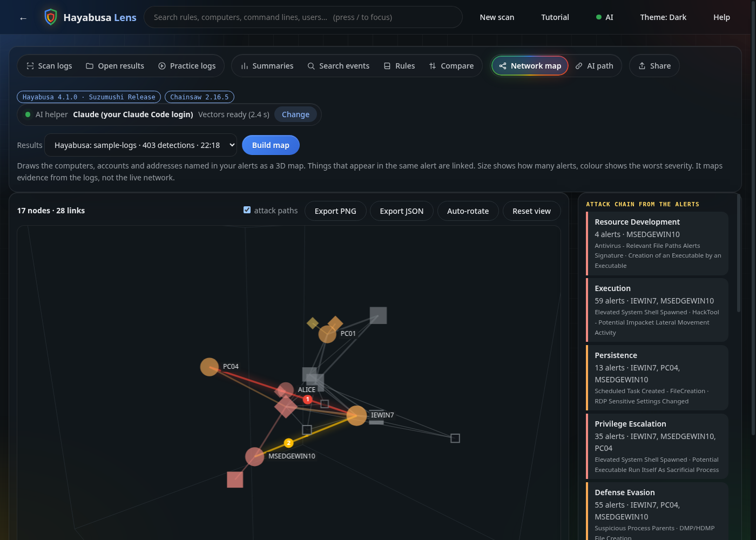Open the Results dropdown

click(x=140, y=145)
